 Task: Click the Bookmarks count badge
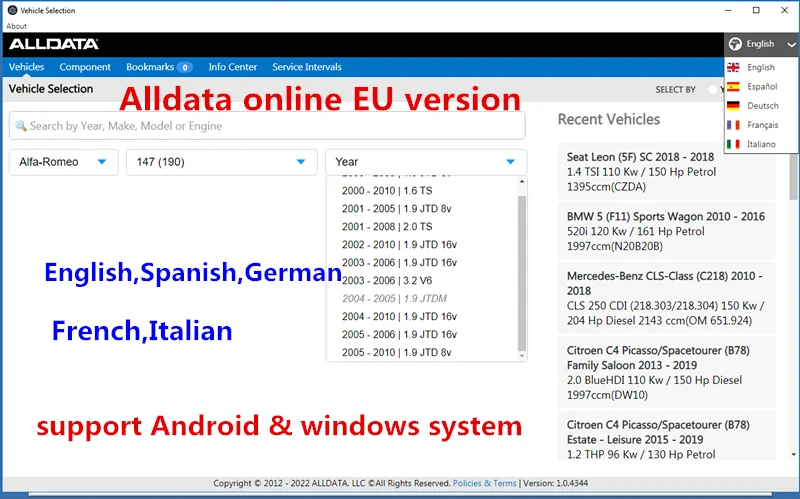[x=185, y=67]
